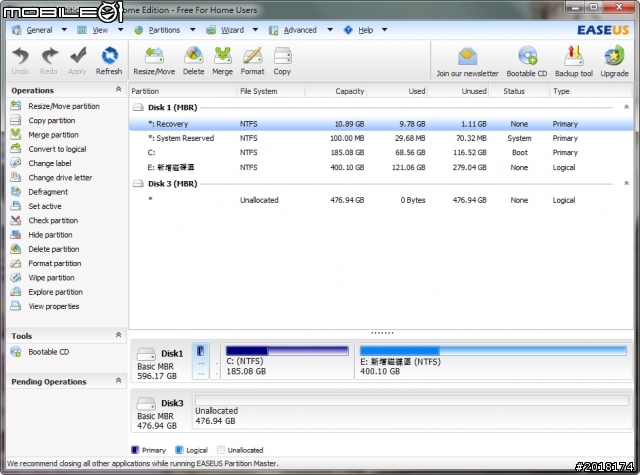The height and width of the screenshot is (475, 640).
Task: Sort by the Partition column header
Action: 183,91
